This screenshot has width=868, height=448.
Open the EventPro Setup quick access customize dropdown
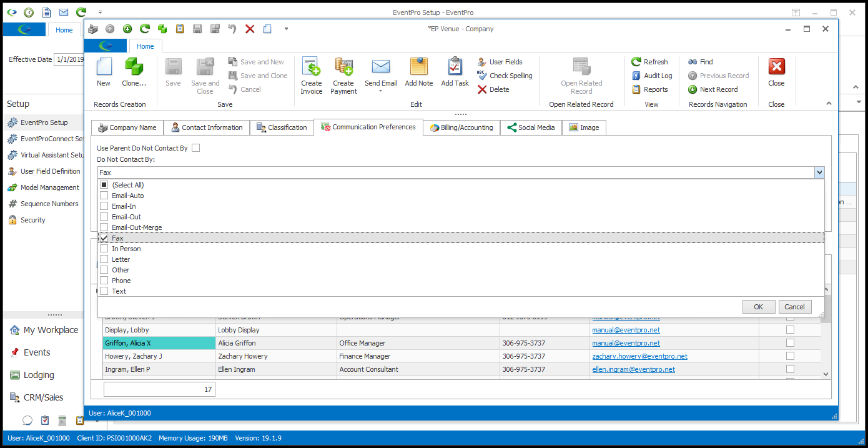pos(100,12)
